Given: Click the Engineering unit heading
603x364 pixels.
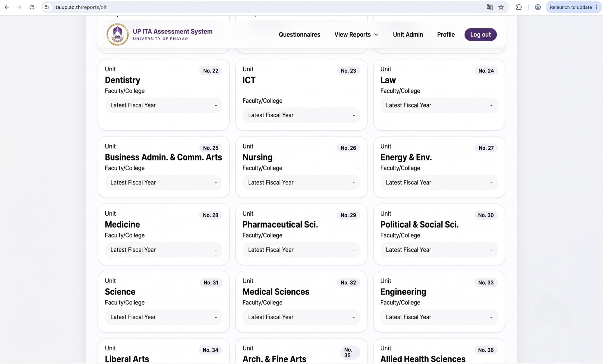Looking at the screenshot, I should (x=403, y=292).
